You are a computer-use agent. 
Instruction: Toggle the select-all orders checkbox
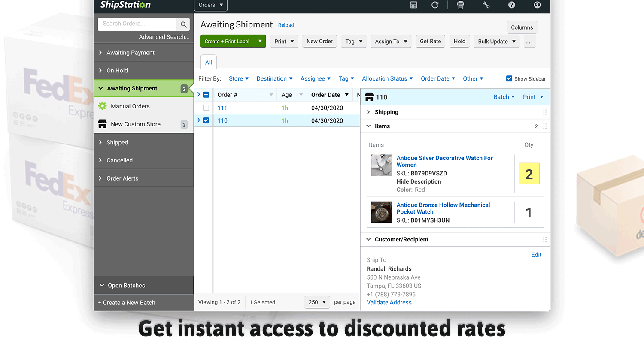tap(206, 95)
